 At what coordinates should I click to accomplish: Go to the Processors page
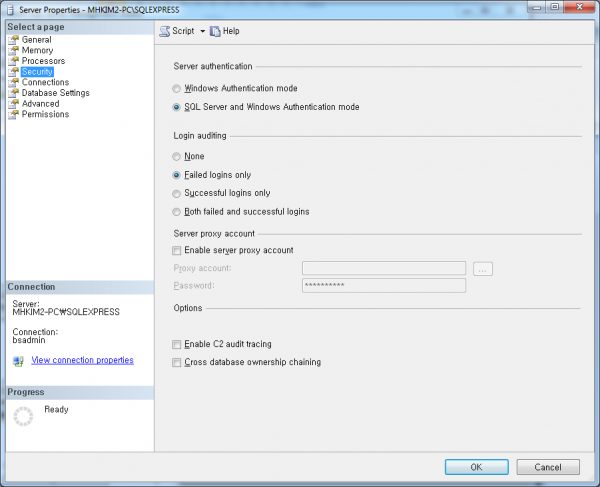tap(43, 61)
